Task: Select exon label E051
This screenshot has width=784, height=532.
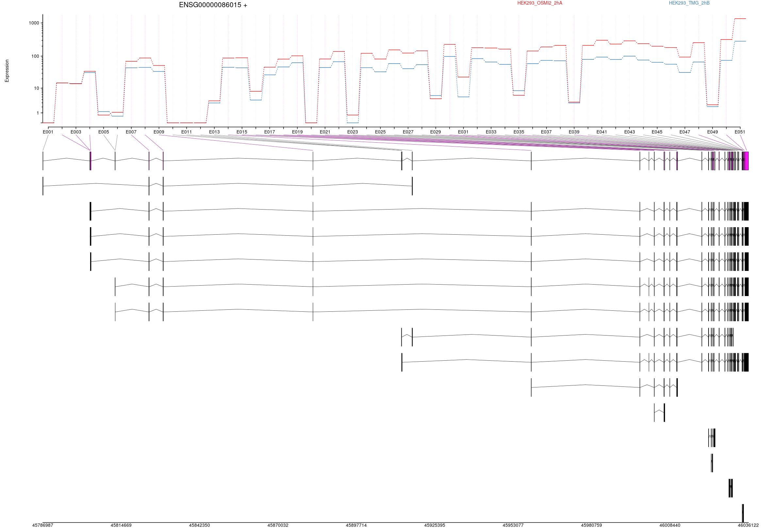Action: 740,132
